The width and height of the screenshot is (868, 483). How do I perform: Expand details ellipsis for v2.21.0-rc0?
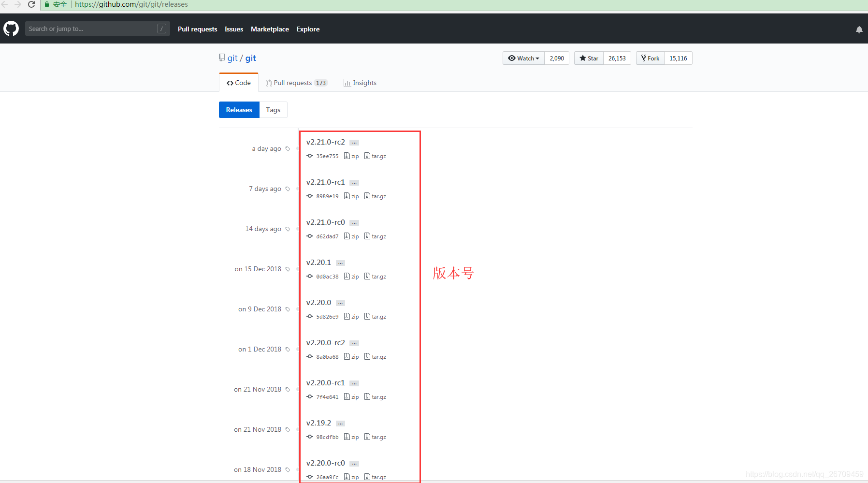354,223
